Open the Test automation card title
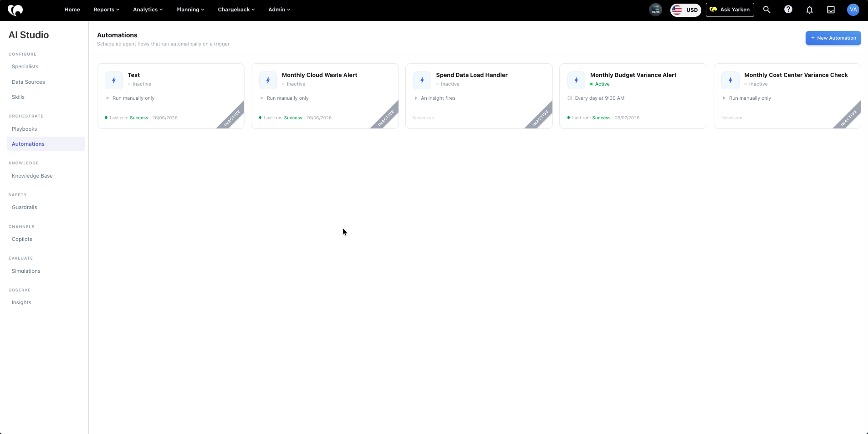This screenshot has width=868, height=434. (134, 75)
